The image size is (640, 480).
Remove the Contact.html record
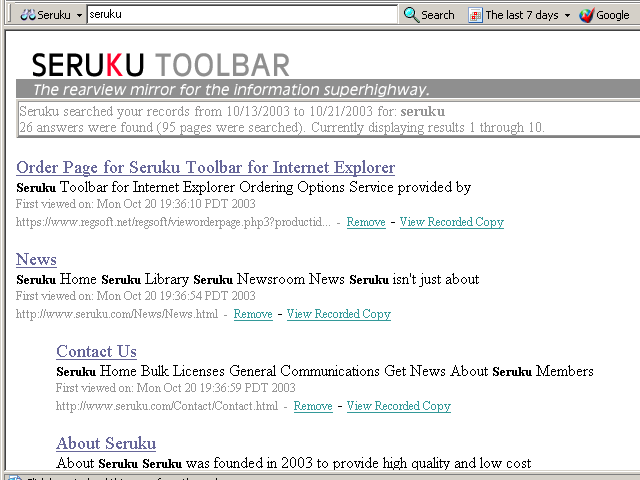point(313,406)
